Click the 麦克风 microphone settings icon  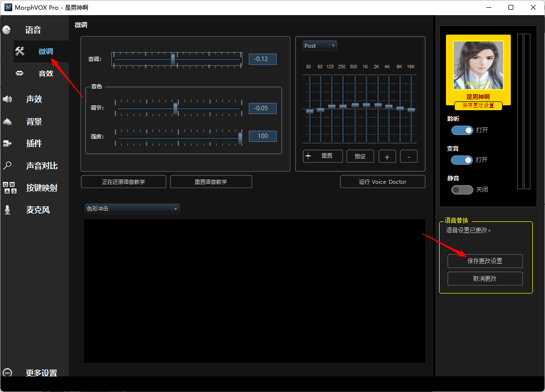[7, 210]
